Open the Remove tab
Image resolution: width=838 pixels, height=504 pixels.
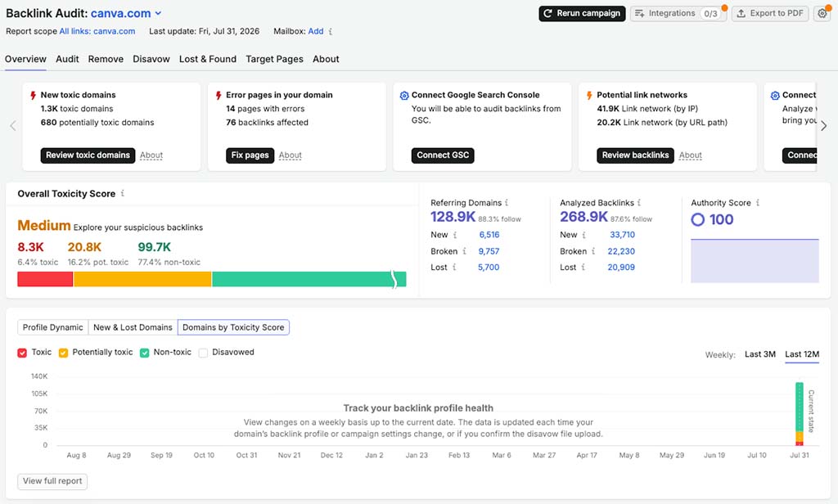click(x=106, y=59)
